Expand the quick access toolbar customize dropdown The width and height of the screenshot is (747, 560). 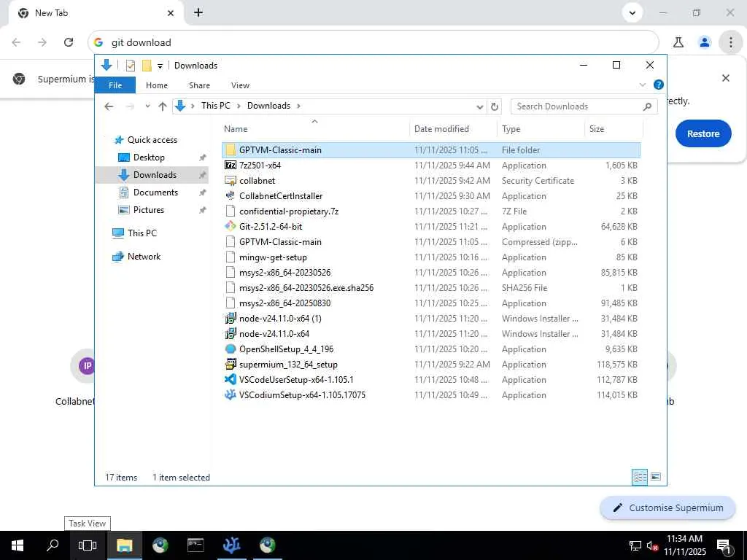pos(160,66)
